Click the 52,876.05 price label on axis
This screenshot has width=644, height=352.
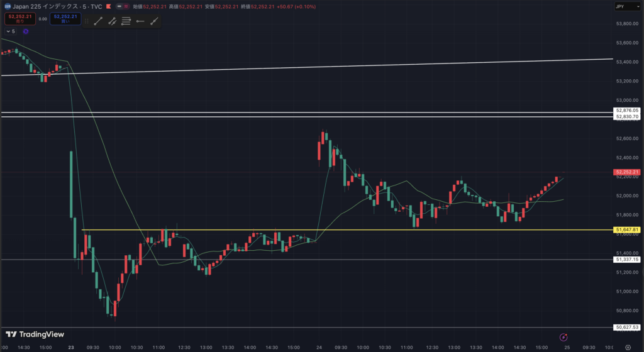627,111
